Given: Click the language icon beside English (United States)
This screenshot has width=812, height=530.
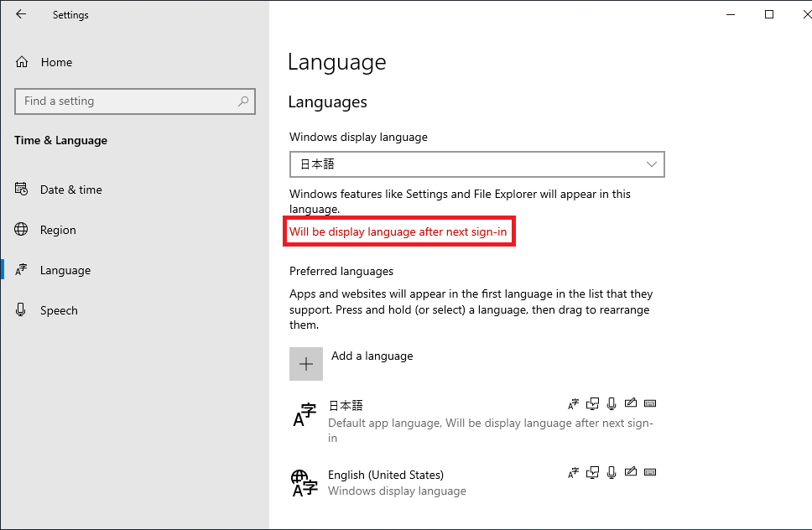Looking at the screenshot, I should [304, 483].
